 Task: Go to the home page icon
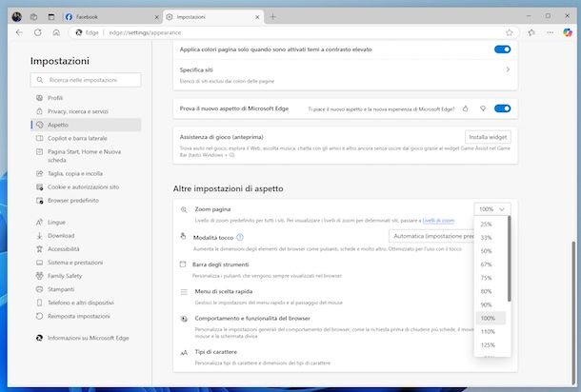click(x=56, y=32)
